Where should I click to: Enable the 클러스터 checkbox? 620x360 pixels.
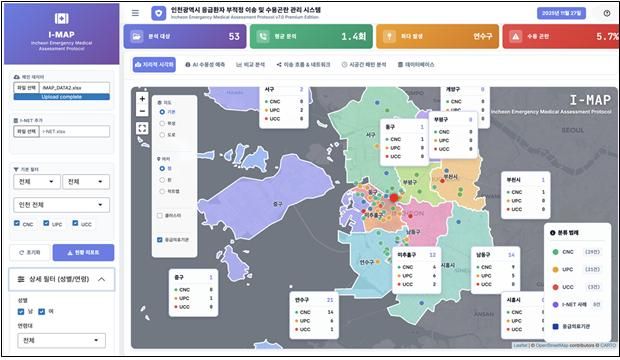click(x=160, y=216)
